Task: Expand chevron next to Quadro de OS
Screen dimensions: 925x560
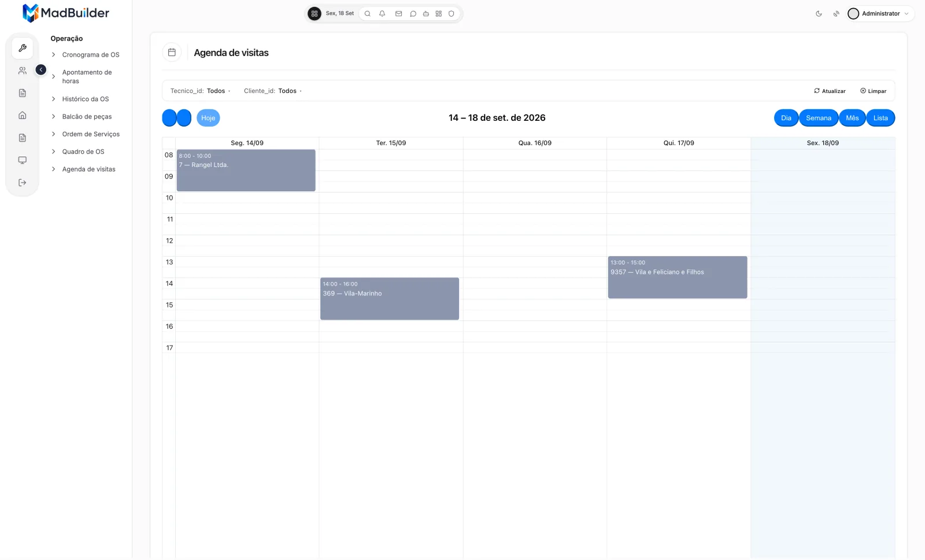Action: coord(53,151)
